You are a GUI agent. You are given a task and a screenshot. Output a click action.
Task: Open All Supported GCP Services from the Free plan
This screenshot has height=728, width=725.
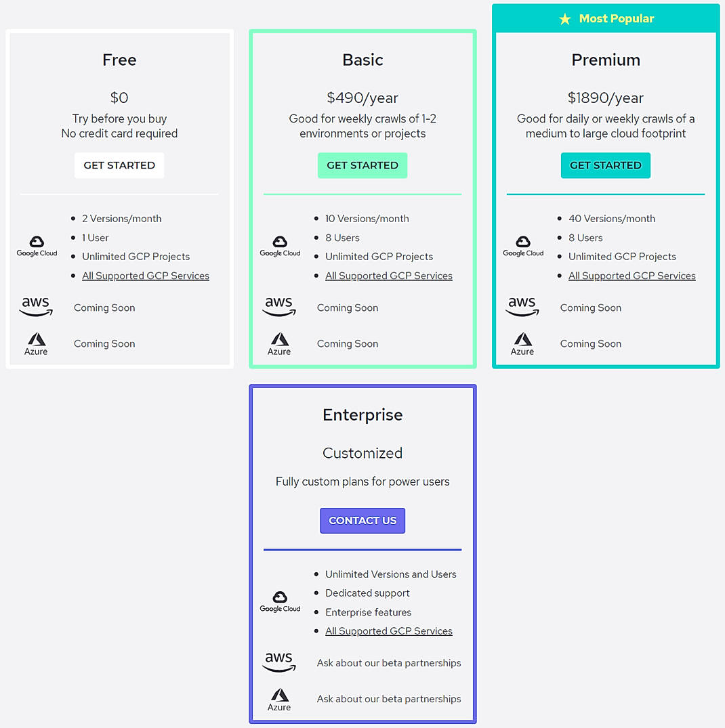click(x=145, y=276)
